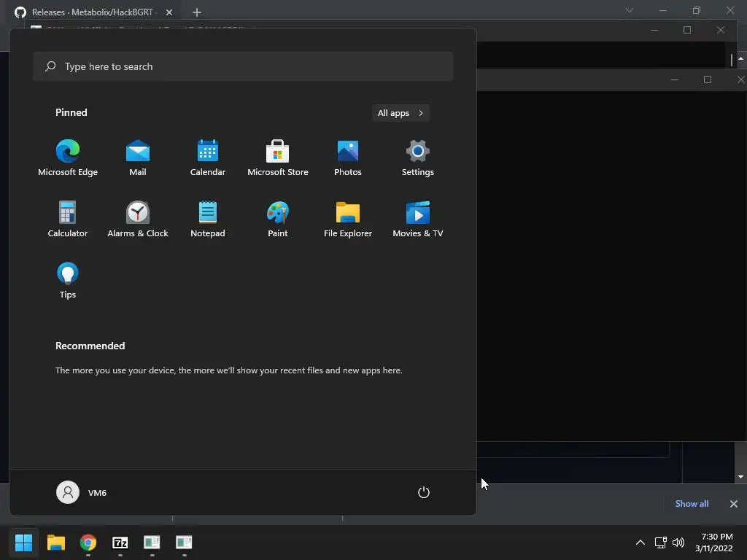Click the power button in Start menu
The image size is (747, 560).
pyautogui.click(x=424, y=492)
